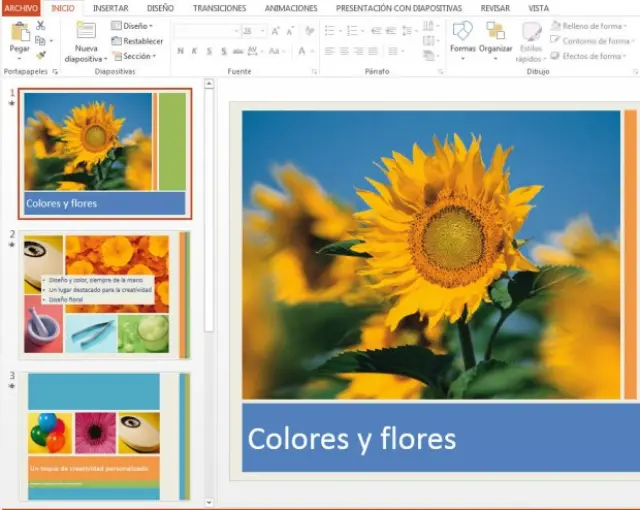Screen dimensions: 640x510
Task: Click the Cut scissors icon
Action: (x=41, y=25)
